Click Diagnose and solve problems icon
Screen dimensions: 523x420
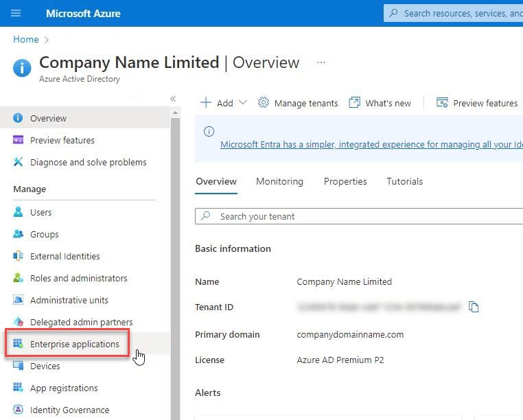point(18,162)
